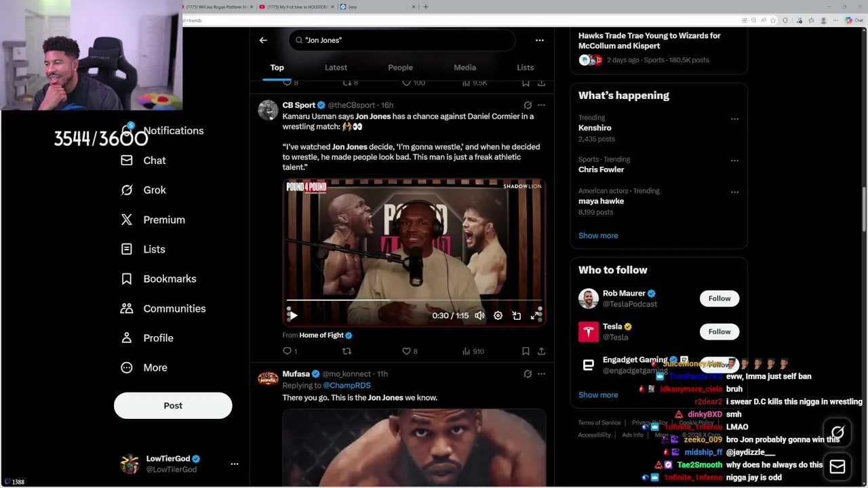Click the Jon Jones search field

pyautogui.click(x=402, y=40)
